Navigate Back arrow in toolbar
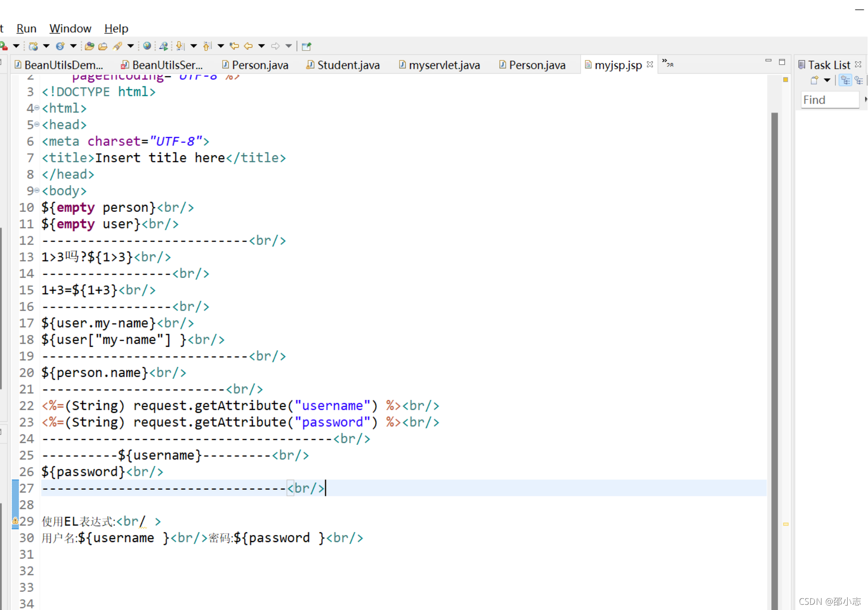 [x=248, y=46]
